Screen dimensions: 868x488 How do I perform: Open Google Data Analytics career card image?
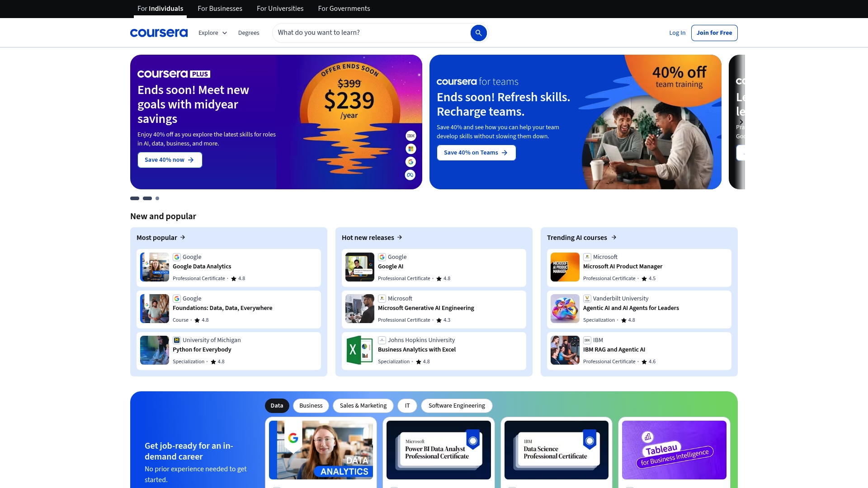pyautogui.click(x=321, y=450)
